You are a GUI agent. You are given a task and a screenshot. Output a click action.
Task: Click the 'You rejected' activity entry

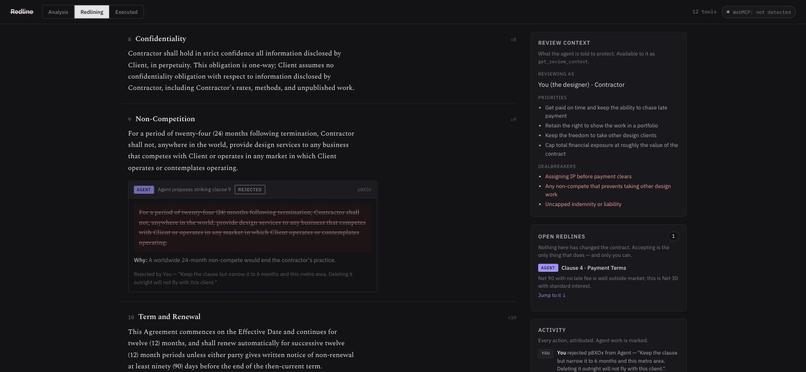tap(617, 361)
